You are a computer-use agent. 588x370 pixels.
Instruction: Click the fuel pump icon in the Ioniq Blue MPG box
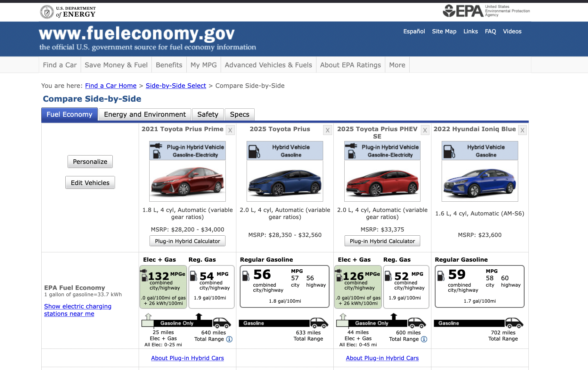pos(442,276)
